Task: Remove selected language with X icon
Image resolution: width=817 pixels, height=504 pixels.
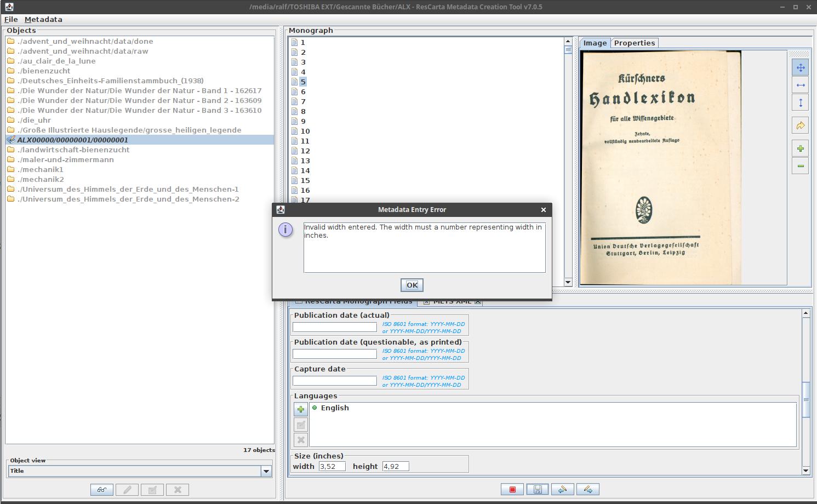Action: click(301, 440)
